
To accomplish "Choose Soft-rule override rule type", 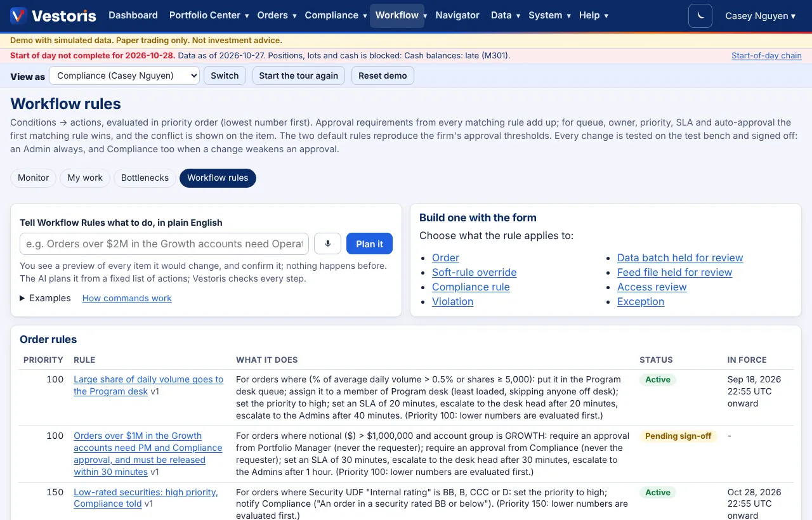I will pyautogui.click(x=475, y=272).
